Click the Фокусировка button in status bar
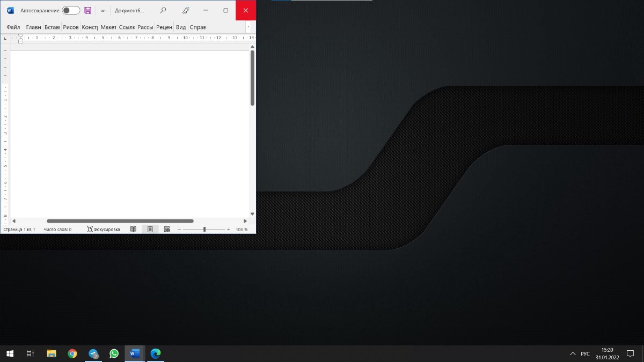This screenshot has height=362, width=644. (104, 229)
